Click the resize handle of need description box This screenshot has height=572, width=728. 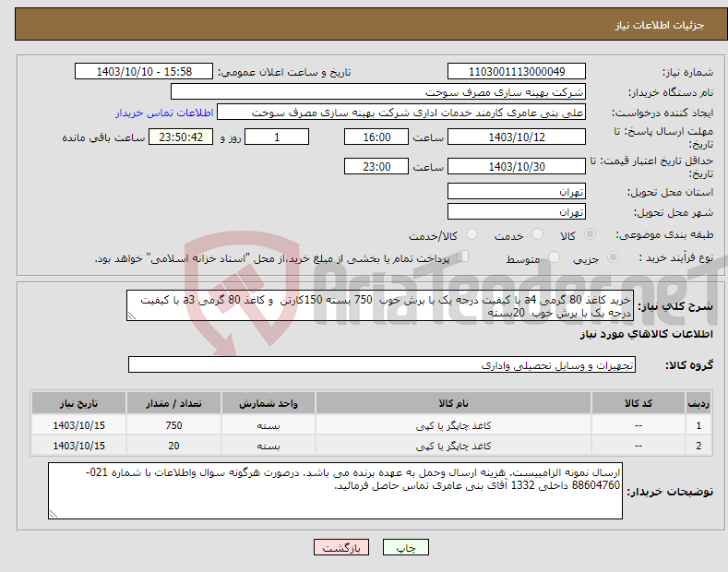(x=132, y=316)
